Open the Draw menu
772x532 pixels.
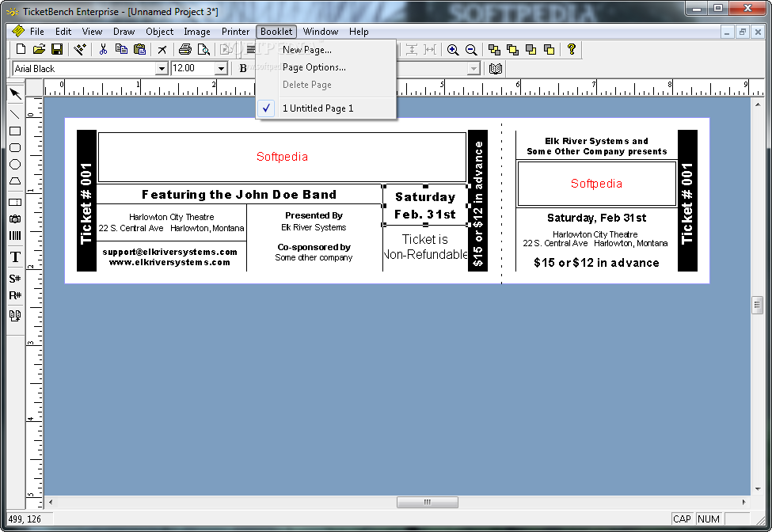pos(124,32)
